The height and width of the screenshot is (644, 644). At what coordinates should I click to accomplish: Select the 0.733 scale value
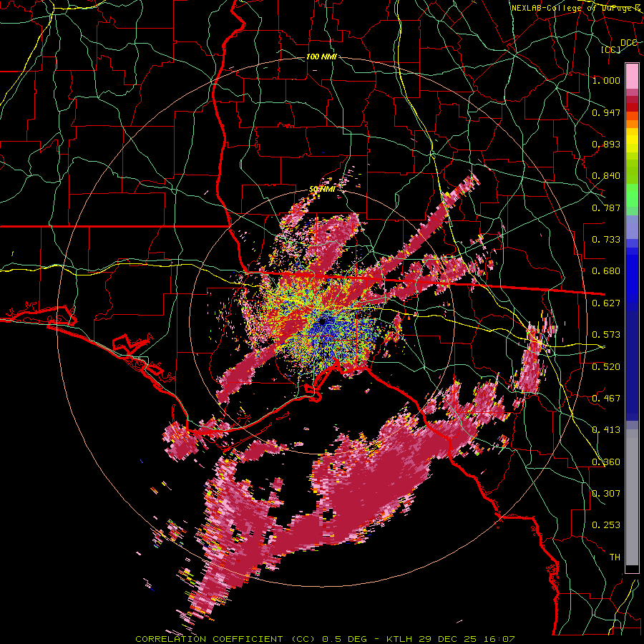tap(606, 240)
